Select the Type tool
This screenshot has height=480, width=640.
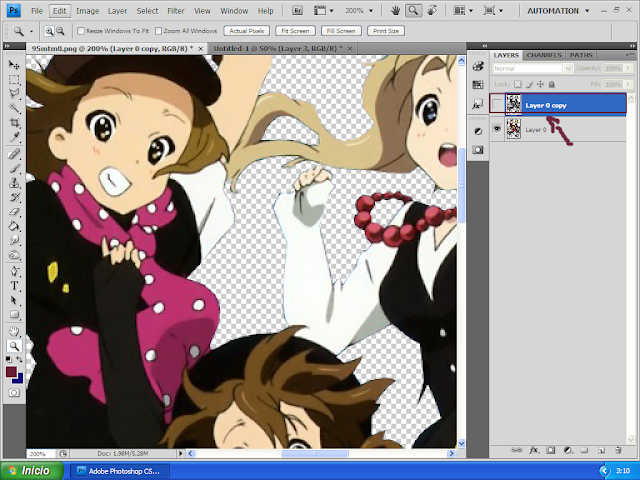click(x=14, y=286)
